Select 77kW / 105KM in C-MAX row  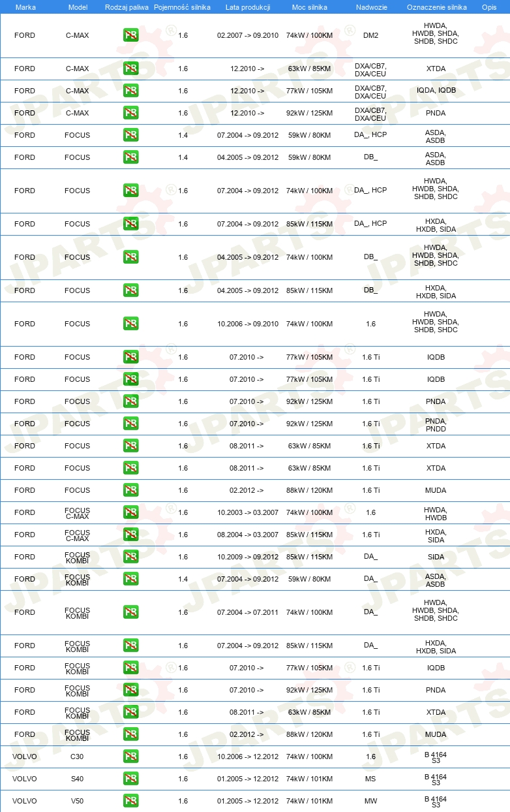click(x=309, y=91)
